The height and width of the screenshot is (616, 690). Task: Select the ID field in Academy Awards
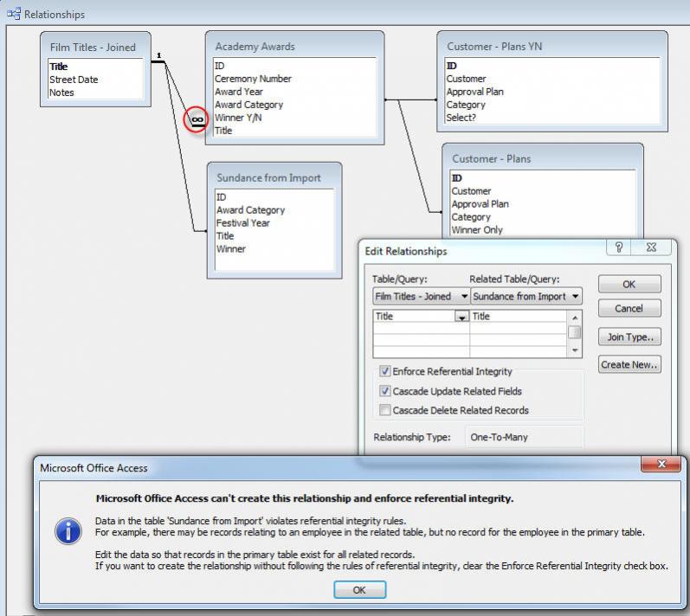[x=220, y=66]
